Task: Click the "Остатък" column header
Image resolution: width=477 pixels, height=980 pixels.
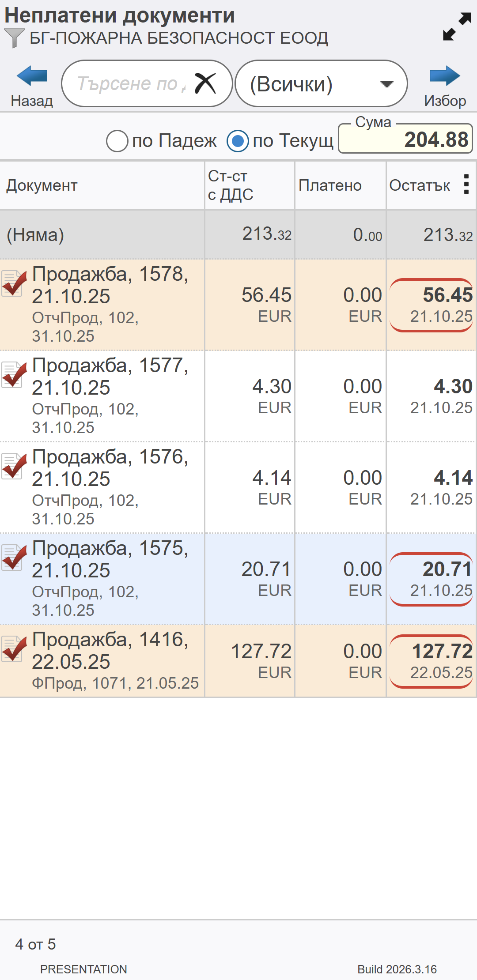Action: pyautogui.click(x=420, y=185)
